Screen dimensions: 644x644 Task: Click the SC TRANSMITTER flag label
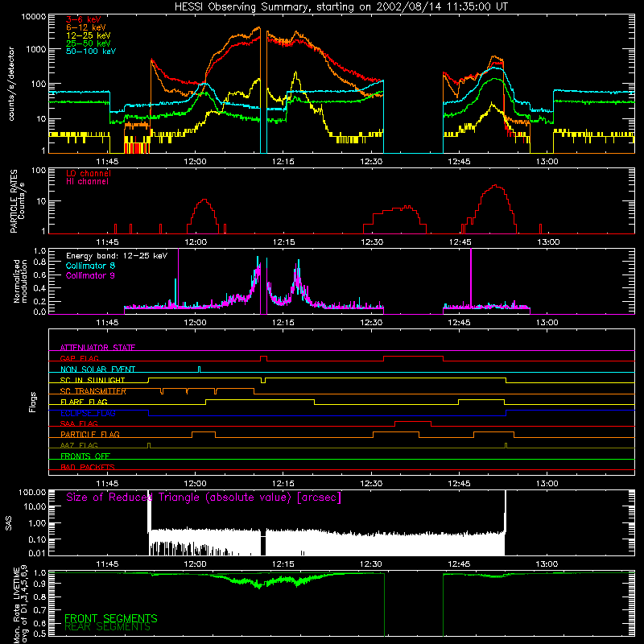point(93,391)
